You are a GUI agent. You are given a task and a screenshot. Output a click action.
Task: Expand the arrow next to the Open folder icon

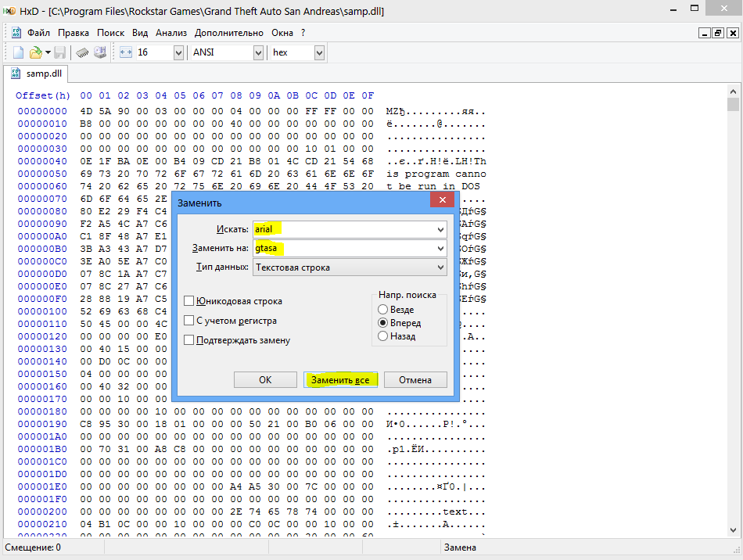coord(48,52)
